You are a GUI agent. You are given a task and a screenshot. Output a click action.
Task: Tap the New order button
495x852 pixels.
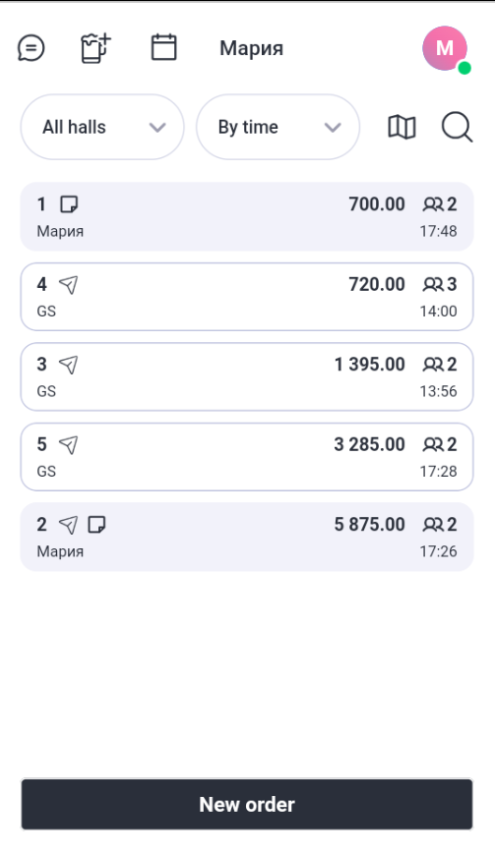coord(247,804)
